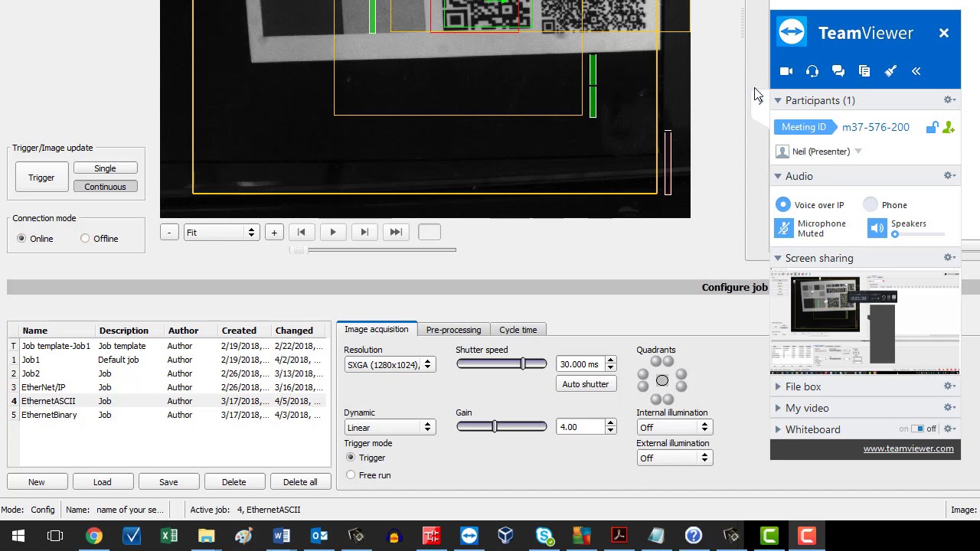980x551 pixels.
Task: Open Skype from the taskbar
Action: point(544,536)
